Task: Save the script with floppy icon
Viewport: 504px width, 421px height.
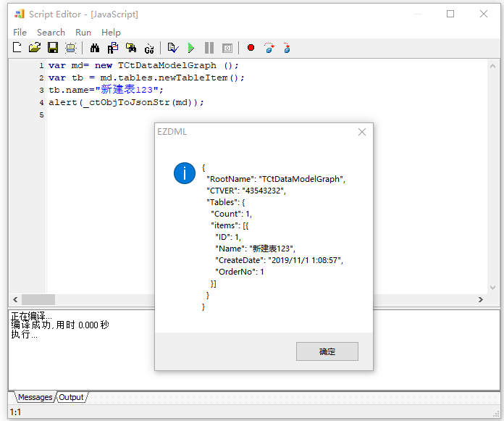Action: (53, 48)
